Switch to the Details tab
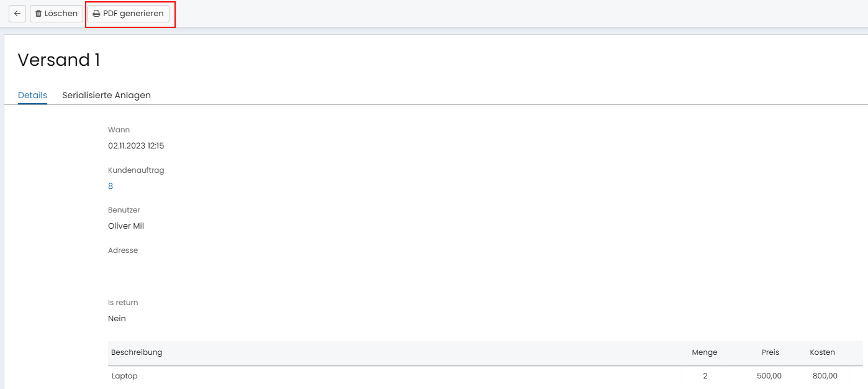 pyautogui.click(x=32, y=95)
